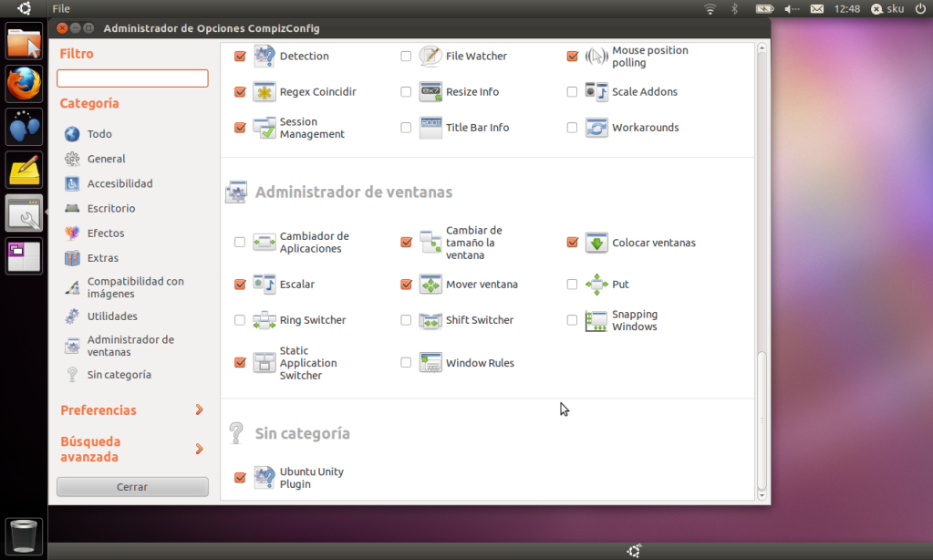The image size is (933, 560).
Task: Open the sound volume indicator
Action: pyautogui.click(x=792, y=9)
